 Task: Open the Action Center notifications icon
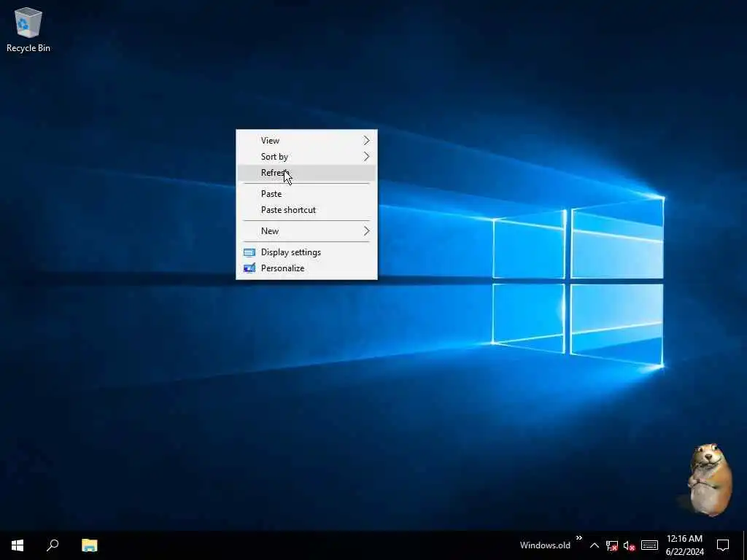723,545
